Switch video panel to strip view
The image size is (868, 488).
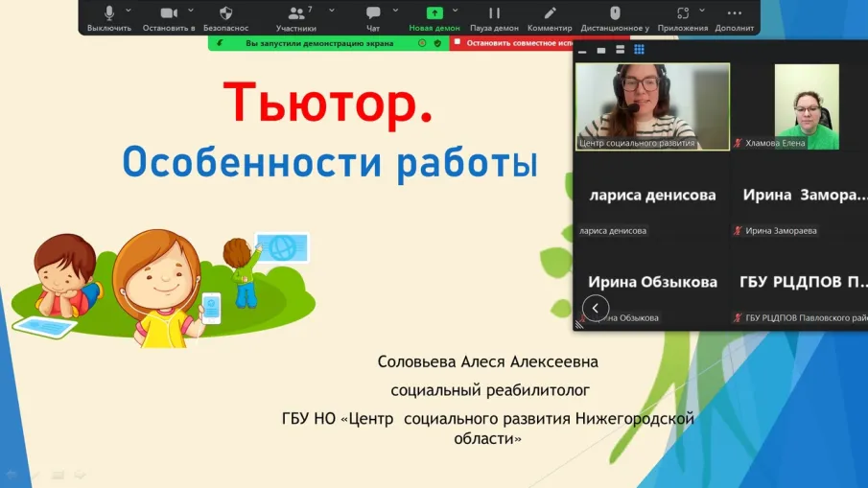(x=620, y=50)
